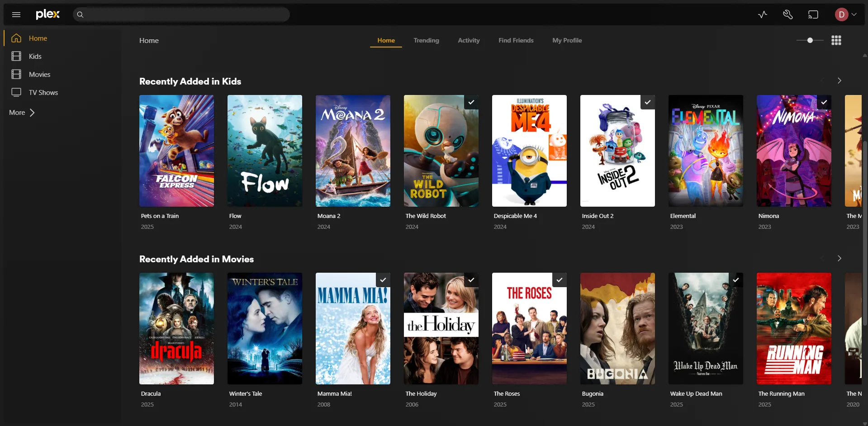868x426 pixels.
Task: Click the Plex logo
Action: click(x=47, y=14)
